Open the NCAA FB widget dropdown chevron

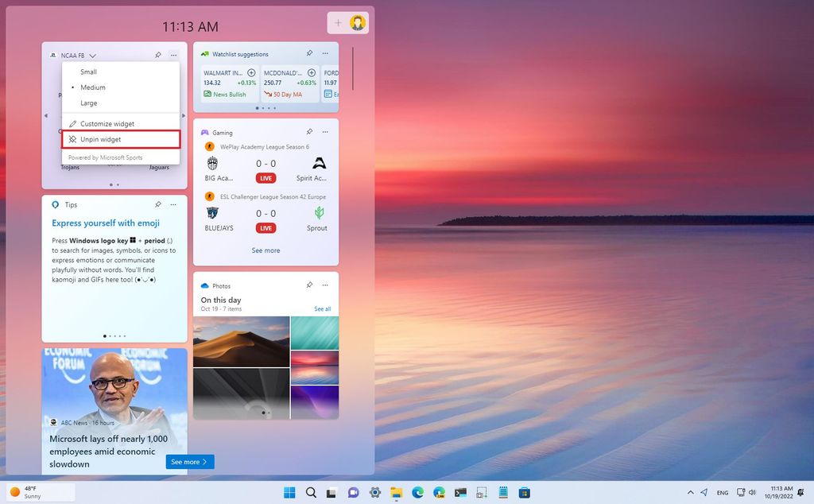[x=91, y=55]
